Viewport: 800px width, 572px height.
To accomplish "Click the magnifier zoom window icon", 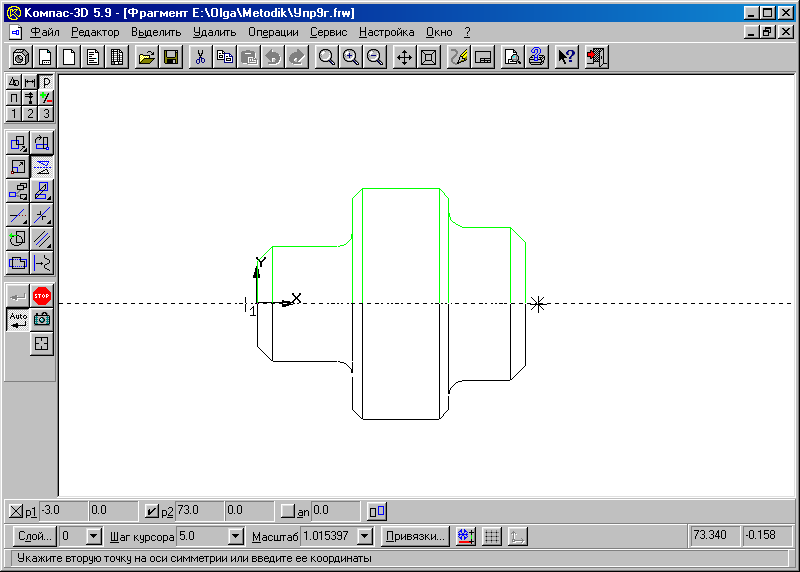I will pyautogui.click(x=327, y=57).
